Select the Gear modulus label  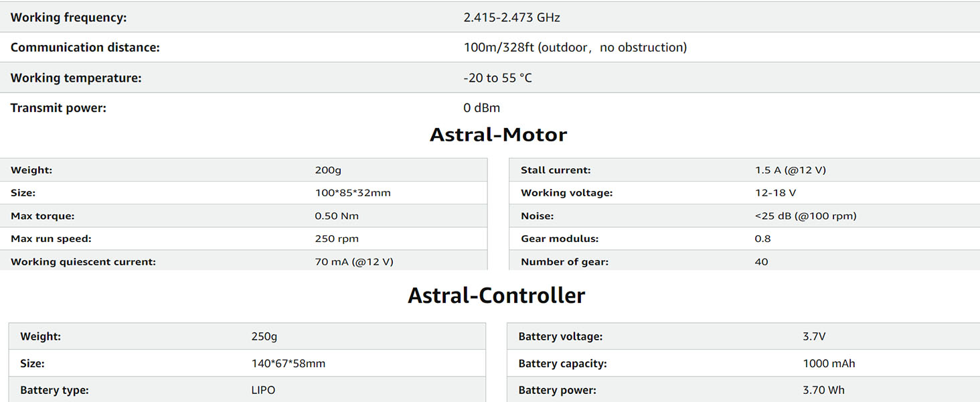tap(560, 239)
